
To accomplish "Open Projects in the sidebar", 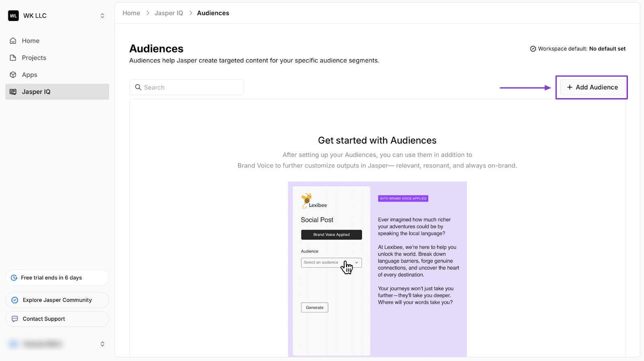I will pyautogui.click(x=57, y=58).
